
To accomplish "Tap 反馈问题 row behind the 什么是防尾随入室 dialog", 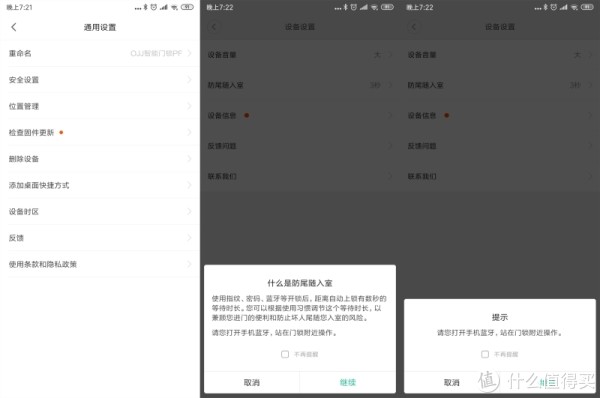I will coord(300,146).
